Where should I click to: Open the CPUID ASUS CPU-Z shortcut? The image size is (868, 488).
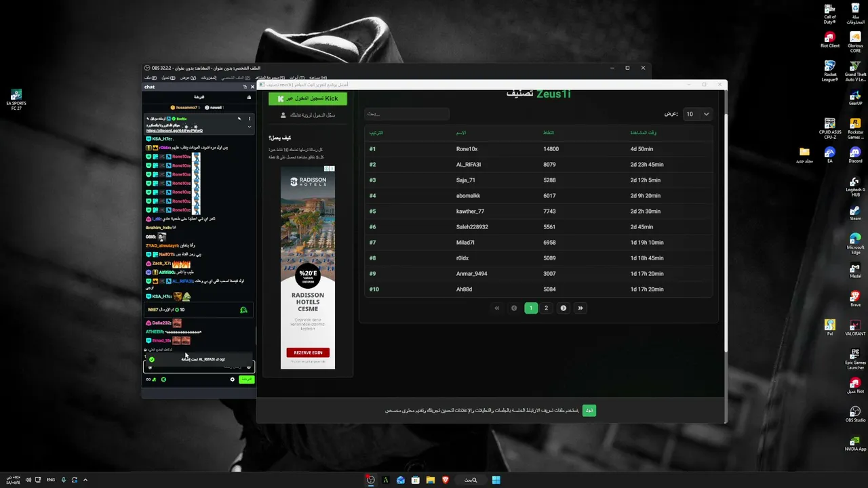829,129
